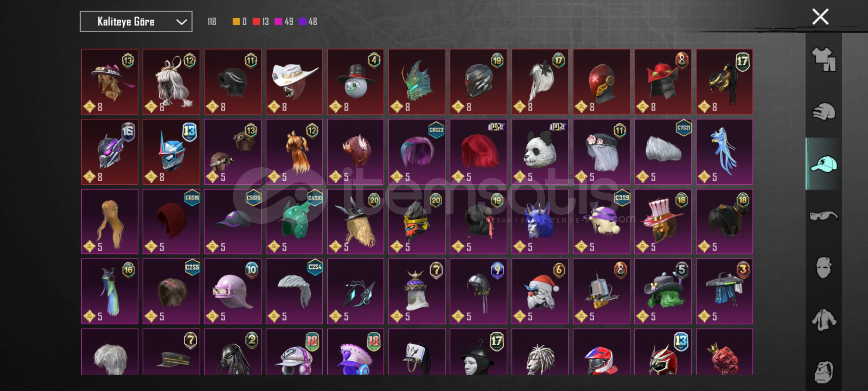Expand the Kaliteye Göre sort dropdown
The width and height of the screenshot is (868, 391).
coord(136,22)
